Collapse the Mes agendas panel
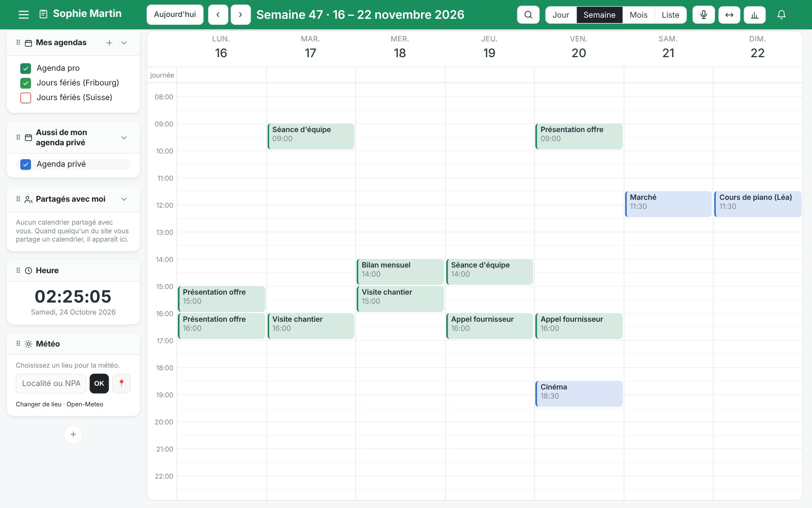This screenshot has width=812, height=508. [124, 43]
